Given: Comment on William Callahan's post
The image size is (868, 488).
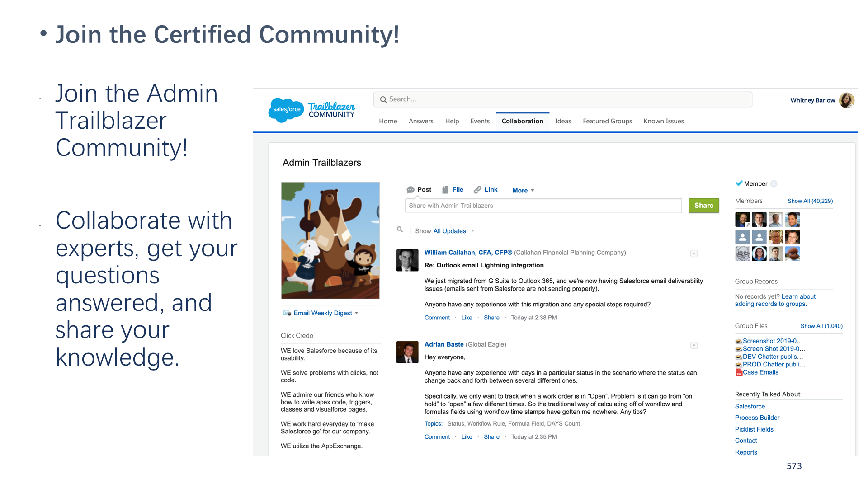Looking at the screenshot, I should point(437,318).
